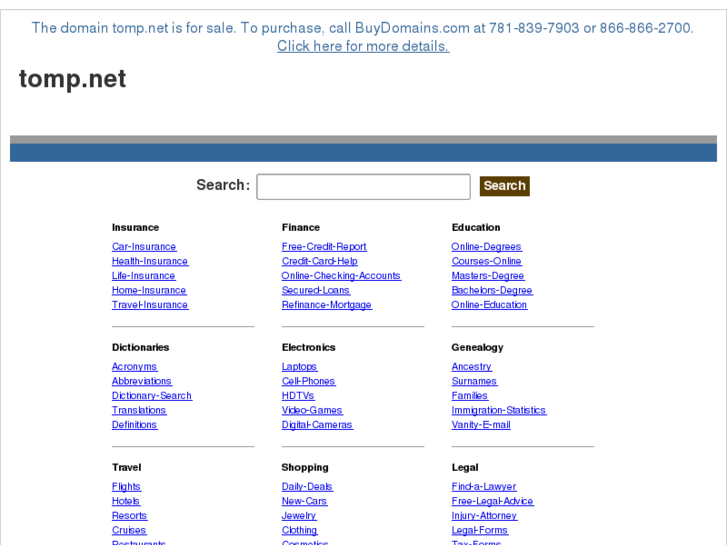
Task: Click the tomp.net site title
Action: coord(72,79)
